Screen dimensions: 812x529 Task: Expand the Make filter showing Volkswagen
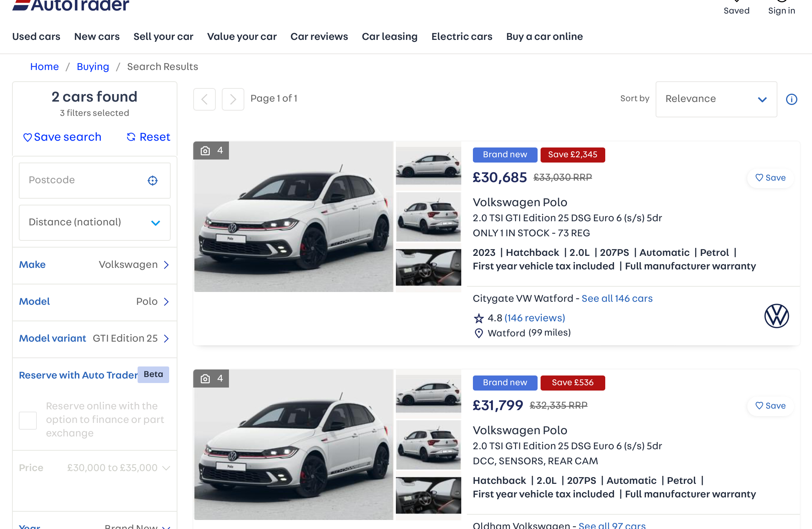click(x=95, y=265)
